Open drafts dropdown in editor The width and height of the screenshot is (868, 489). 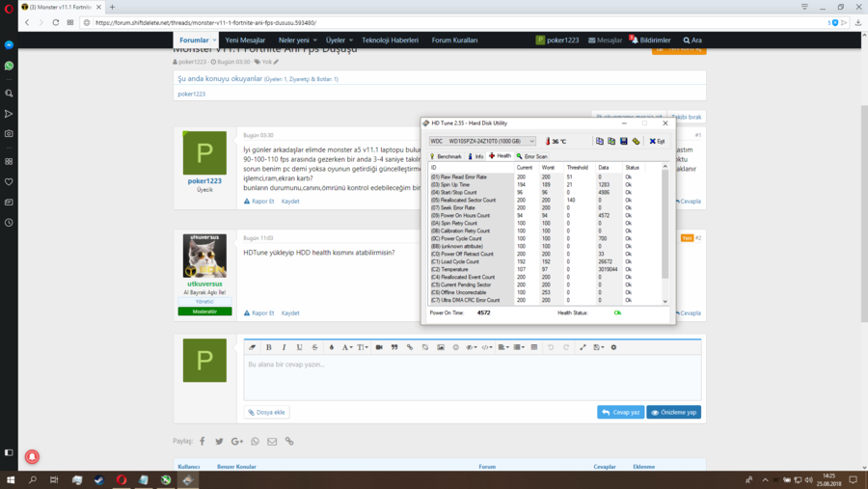coord(598,347)
